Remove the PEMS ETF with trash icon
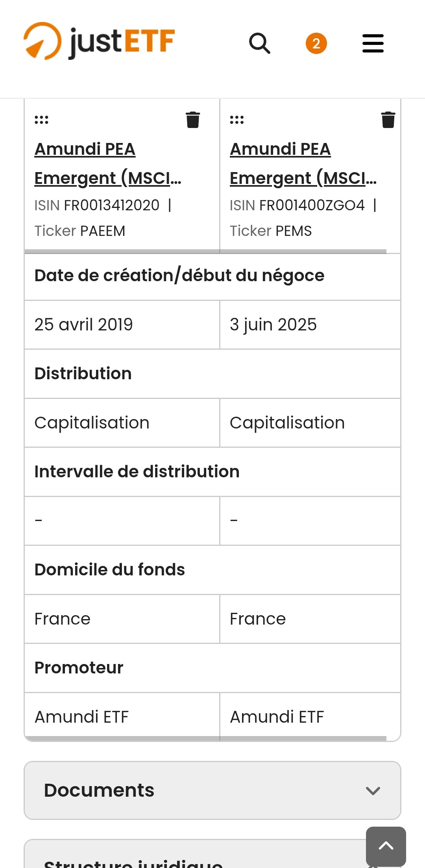 click(388, 120)
